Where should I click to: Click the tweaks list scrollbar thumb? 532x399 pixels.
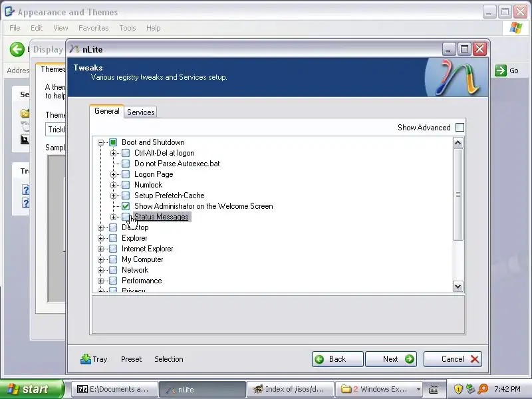458,194
